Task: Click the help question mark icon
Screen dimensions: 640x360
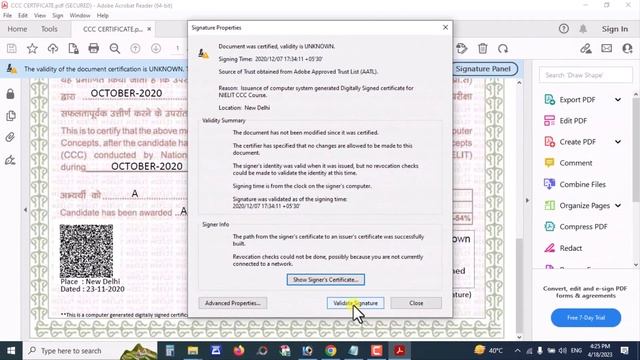Action: pyautogui.click(x=564, y=29)
